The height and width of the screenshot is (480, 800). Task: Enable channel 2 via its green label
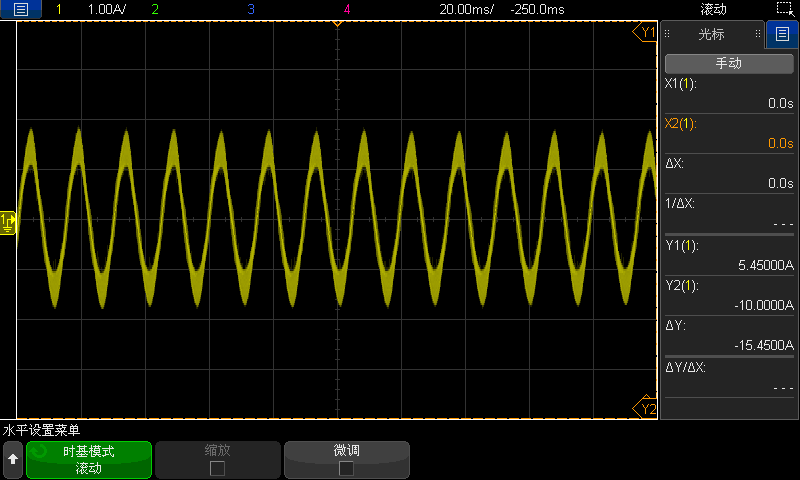coord(154,9)
